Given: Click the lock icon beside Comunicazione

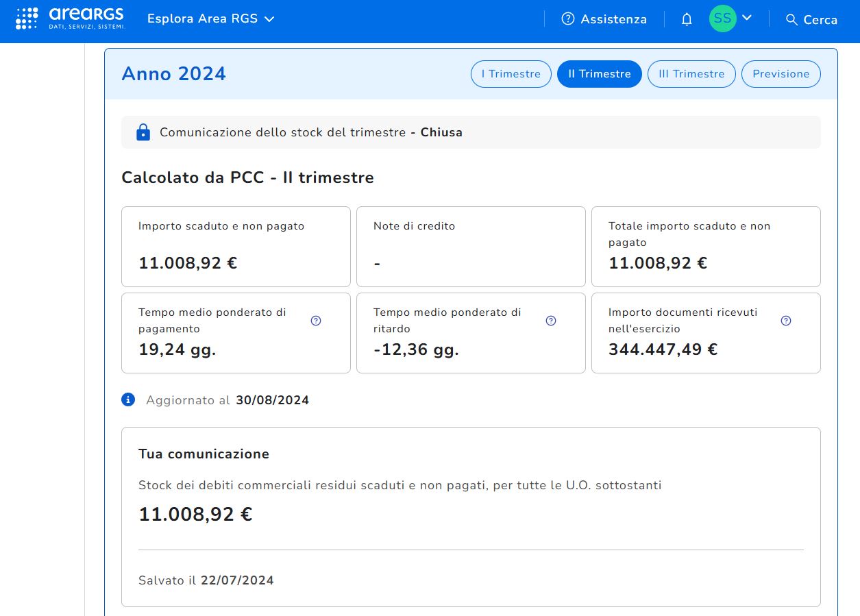Looking at the screenshot, I should click(x=143, y=132).
